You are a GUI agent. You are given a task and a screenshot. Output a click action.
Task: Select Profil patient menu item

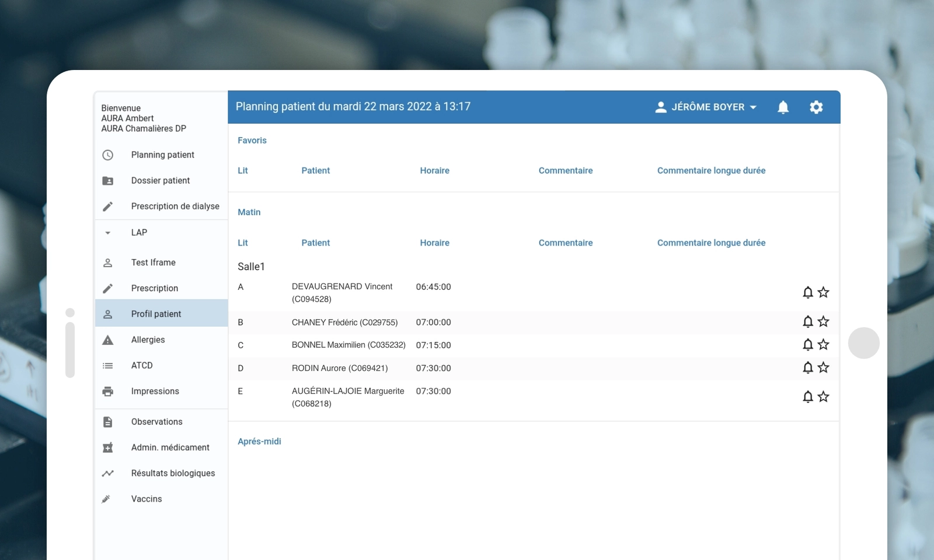(x=161, y=314)
